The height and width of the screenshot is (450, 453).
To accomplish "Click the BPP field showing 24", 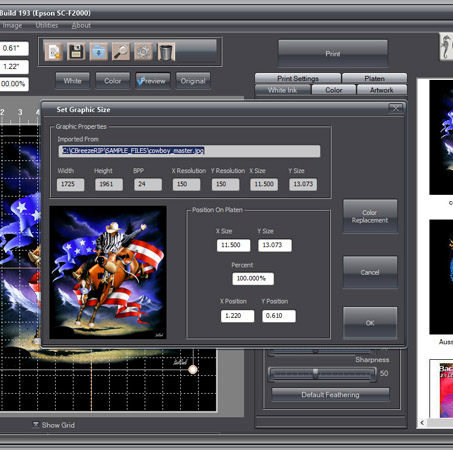I will [148, 184].
